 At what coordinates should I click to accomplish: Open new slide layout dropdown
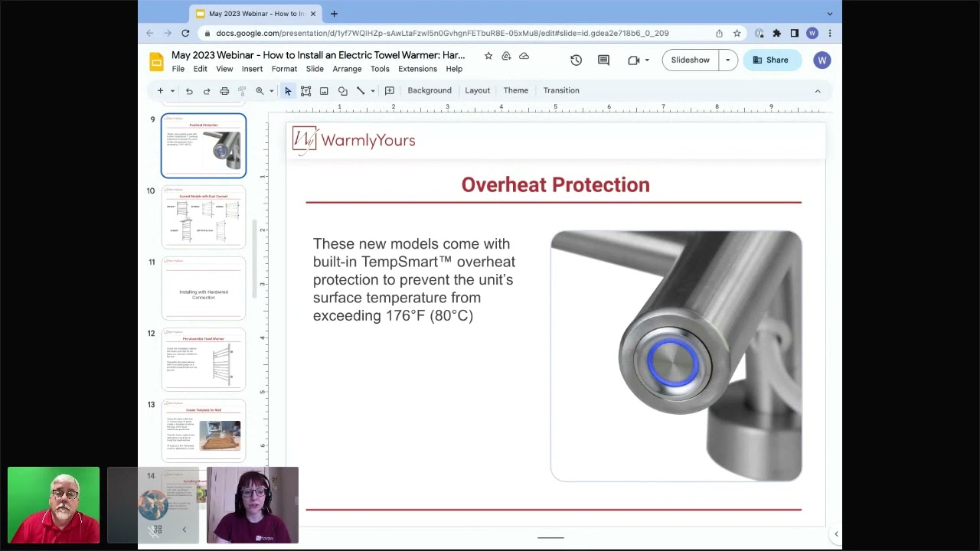172,90
